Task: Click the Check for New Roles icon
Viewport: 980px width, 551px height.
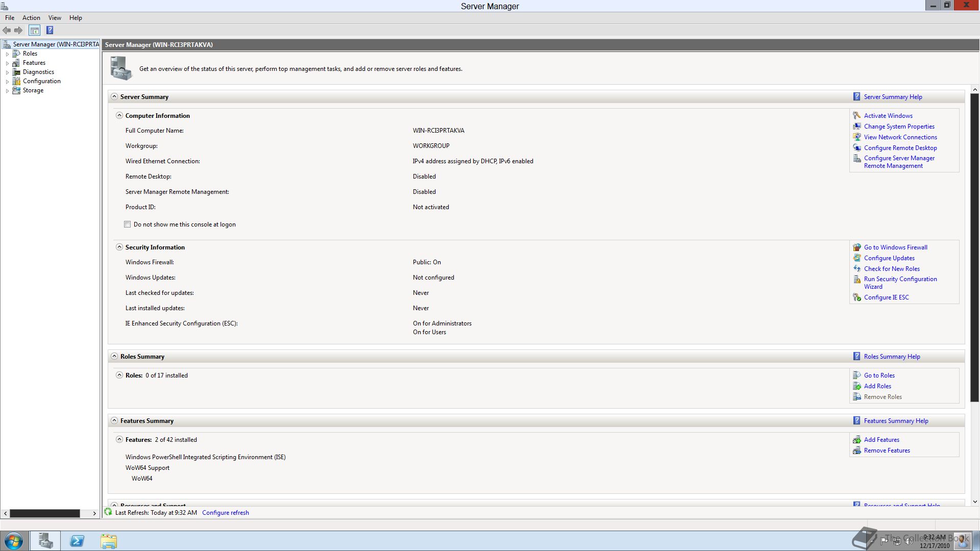Action: (857, 269)
